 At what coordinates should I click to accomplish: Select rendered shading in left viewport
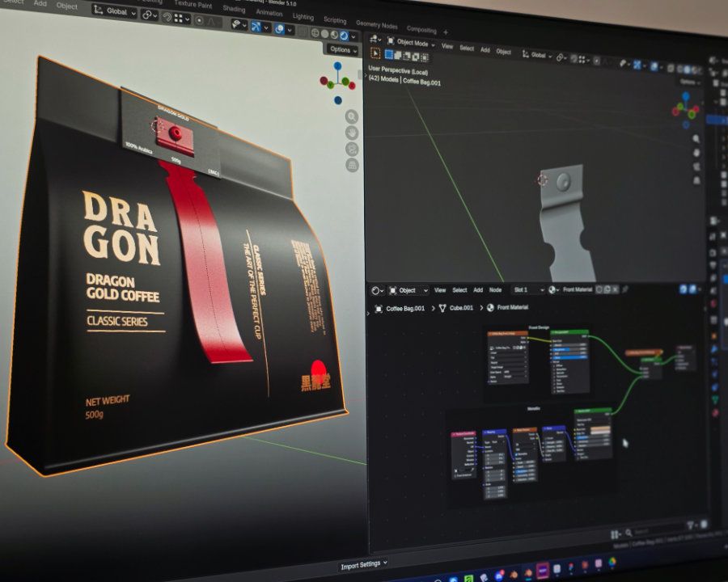pyautogui.click(x=344, y=36)
